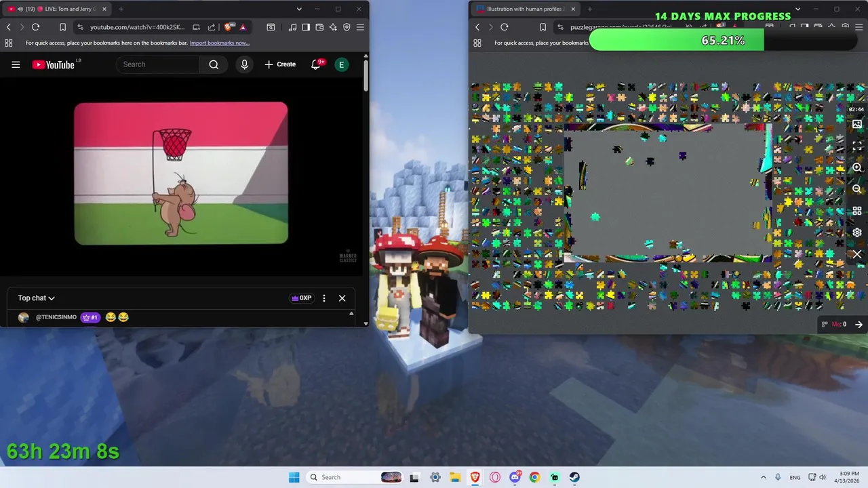Close the live chat panel

[x=342, y=298]
